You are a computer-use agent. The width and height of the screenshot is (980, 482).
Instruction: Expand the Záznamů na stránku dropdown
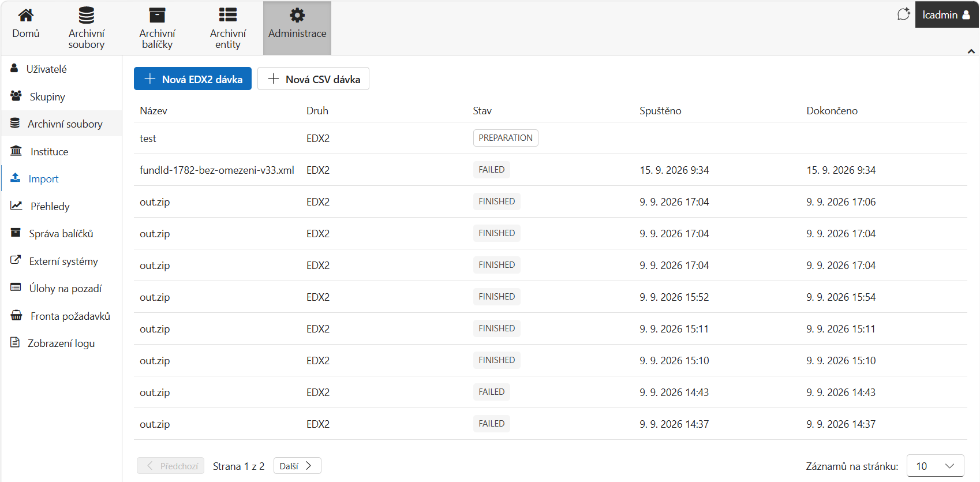pos(936,466)
